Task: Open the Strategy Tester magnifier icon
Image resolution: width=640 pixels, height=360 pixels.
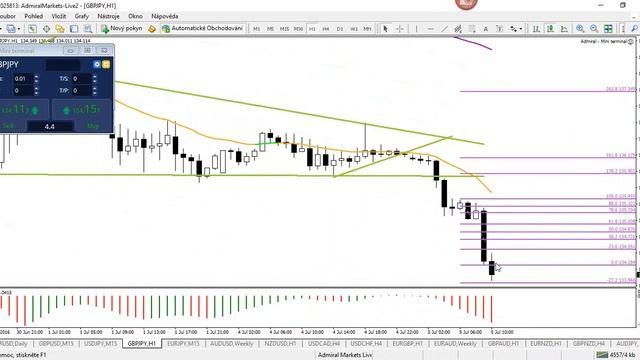Action: (88, 29)
